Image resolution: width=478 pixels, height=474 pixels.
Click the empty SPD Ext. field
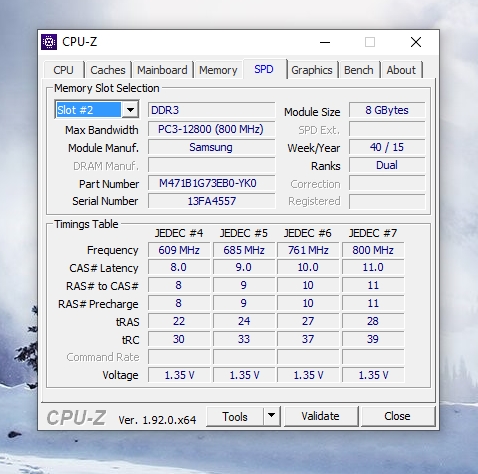coord(387,129)
